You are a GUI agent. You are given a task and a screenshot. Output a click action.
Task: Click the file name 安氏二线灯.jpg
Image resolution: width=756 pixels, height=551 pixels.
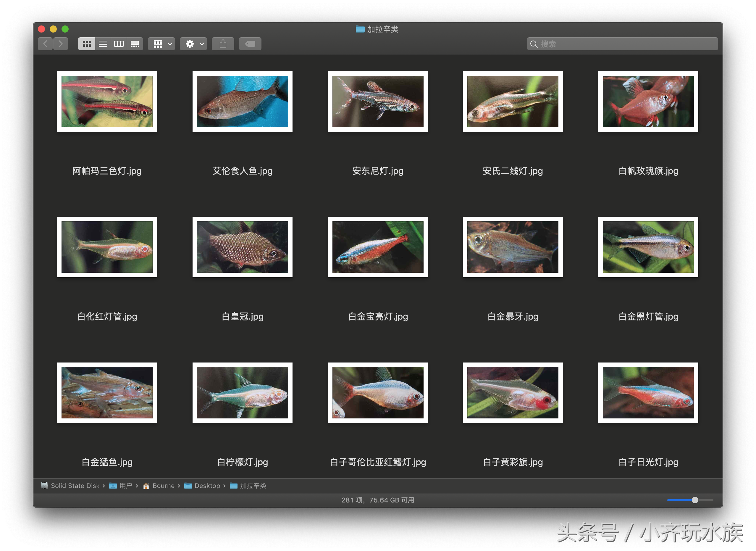tap(513, 171)
